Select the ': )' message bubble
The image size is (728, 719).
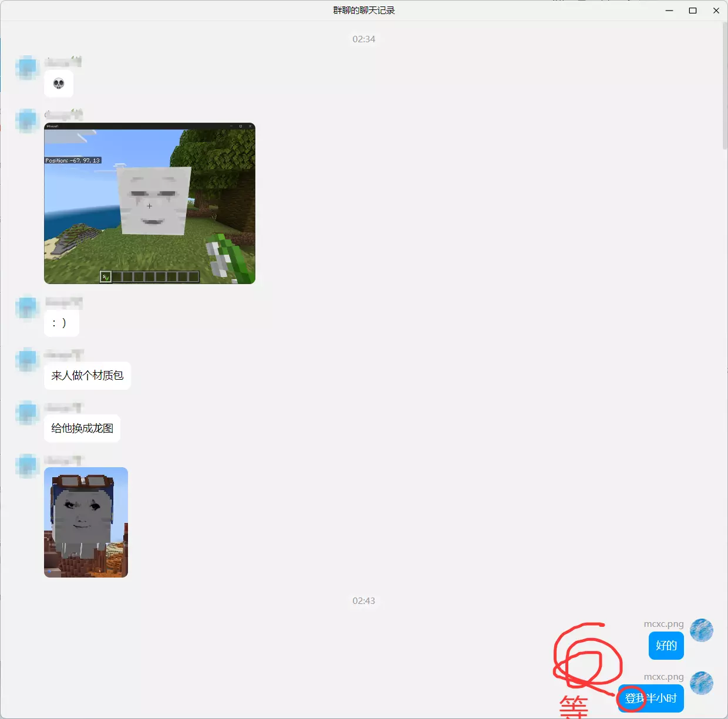click(61, 323)
